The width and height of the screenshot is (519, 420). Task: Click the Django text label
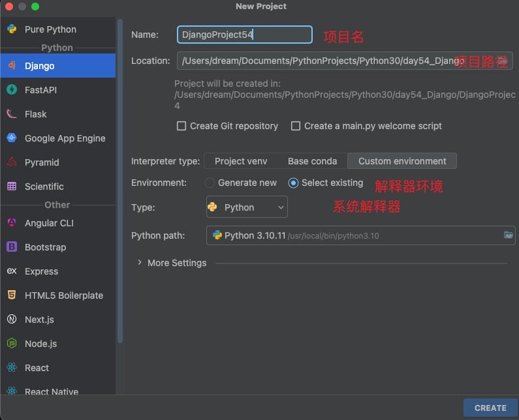click(x=40, y=66)
